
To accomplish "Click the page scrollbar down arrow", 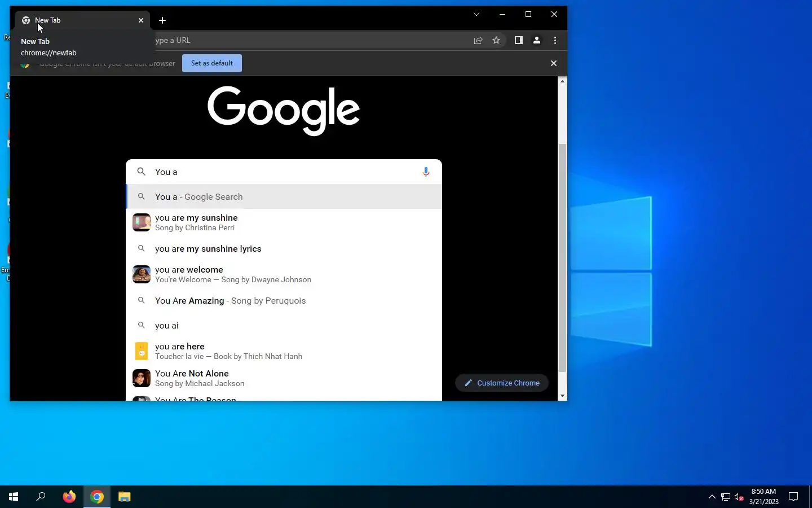I will click(x=562, y=396).
